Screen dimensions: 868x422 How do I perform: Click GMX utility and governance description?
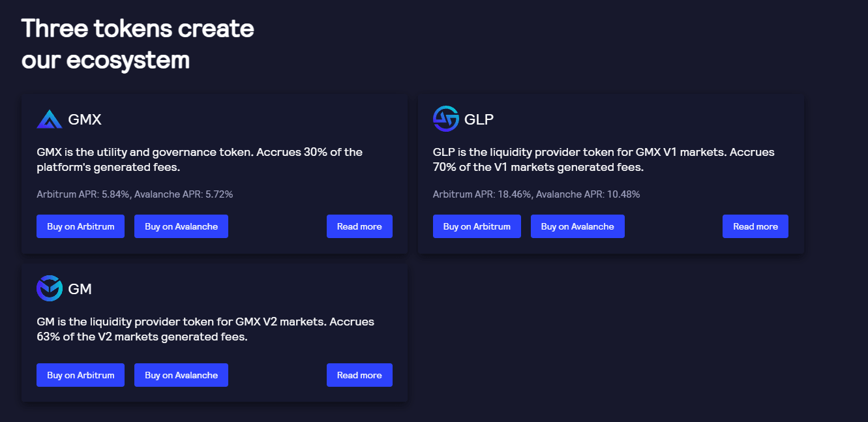coord(200,160)
